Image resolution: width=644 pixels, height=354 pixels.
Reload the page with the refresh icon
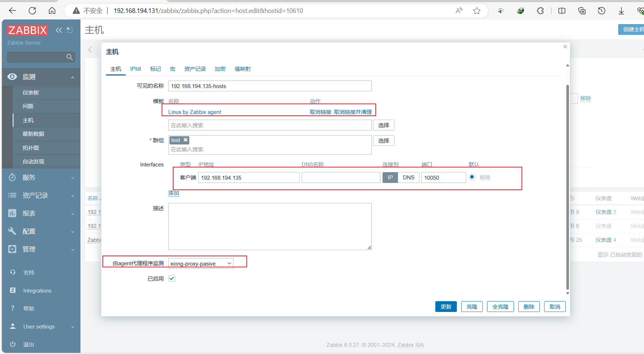32,11
